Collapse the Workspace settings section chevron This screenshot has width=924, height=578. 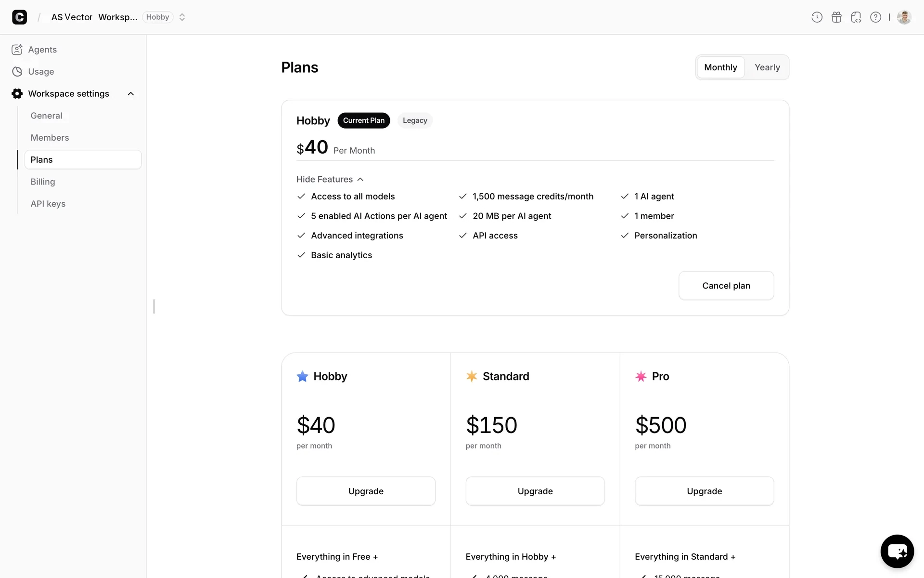click(x=131, y=93)
